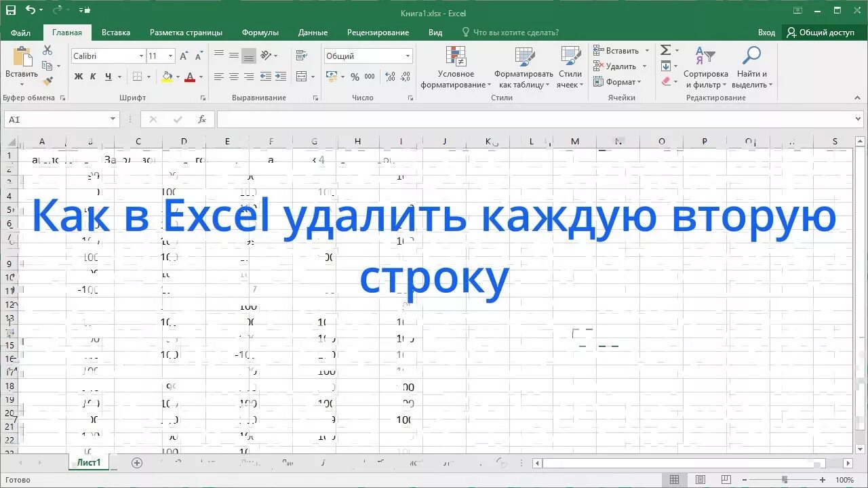Toggle Bold (Ж) formatting
This screenshot has width=868, height=488.
pyautogui.click(x=79, y=77)
